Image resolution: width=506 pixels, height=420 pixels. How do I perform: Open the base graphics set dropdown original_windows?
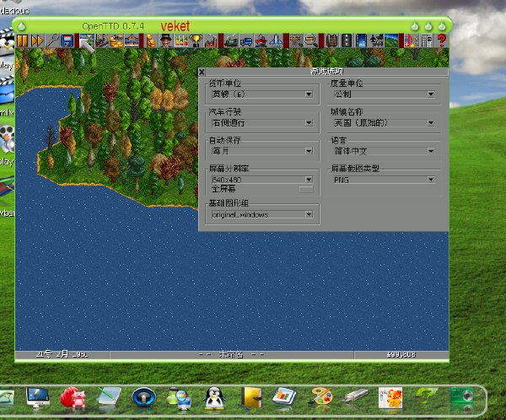261,214
